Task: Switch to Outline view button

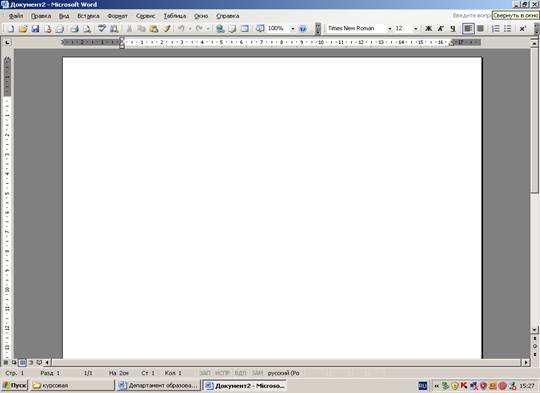Action: coord(31,362)
